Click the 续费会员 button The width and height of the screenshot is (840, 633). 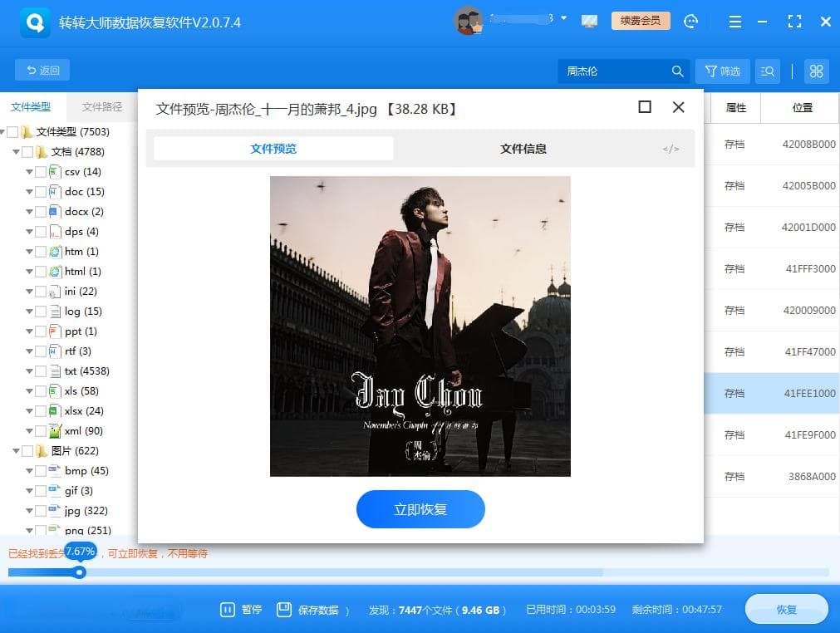click(641, 21)
